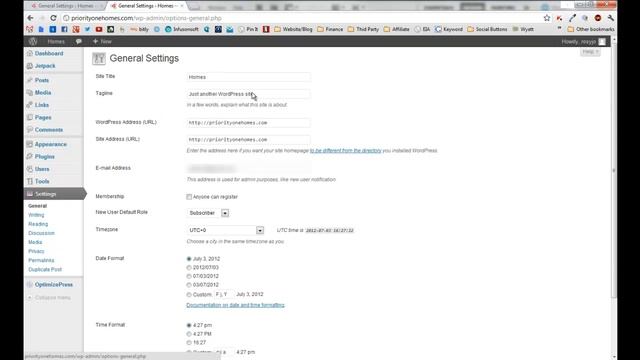Open Documentation on date and time formatting
This screenshot has height=360, width=640.
click(235, 305)
